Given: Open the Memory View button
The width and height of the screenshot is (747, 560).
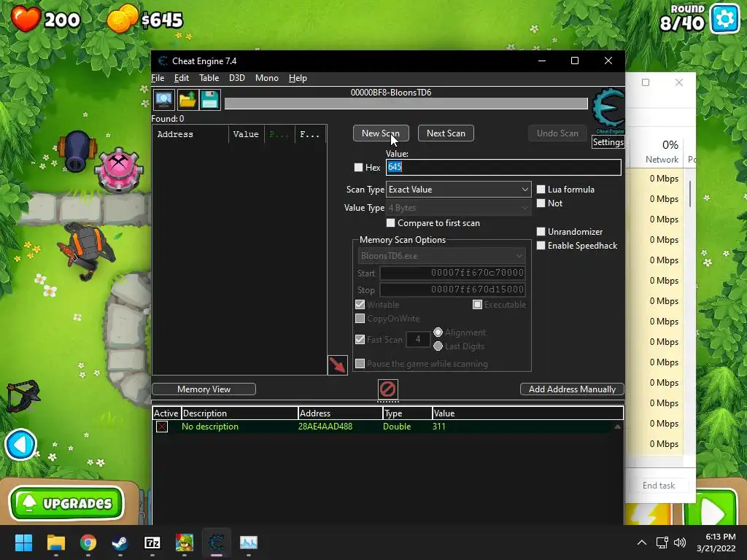Looking at the screenshot, I should point(204,389).
